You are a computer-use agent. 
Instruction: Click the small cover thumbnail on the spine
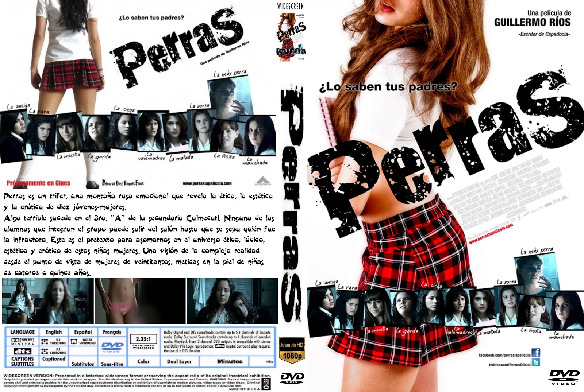[291, 36]
